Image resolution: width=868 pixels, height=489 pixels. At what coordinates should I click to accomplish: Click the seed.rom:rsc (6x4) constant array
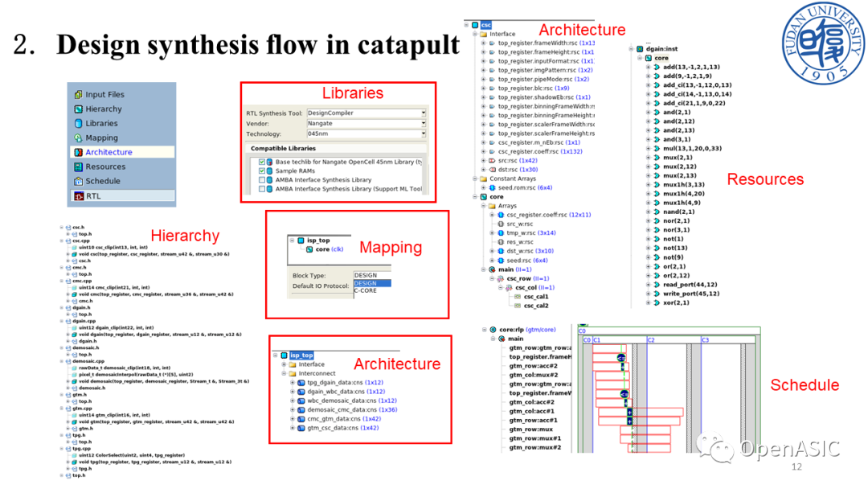516,187
